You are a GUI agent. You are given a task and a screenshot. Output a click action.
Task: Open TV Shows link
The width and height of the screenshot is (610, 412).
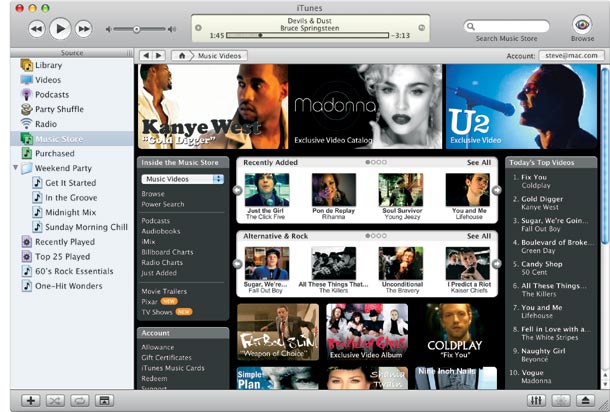click(x=157, y=312)
